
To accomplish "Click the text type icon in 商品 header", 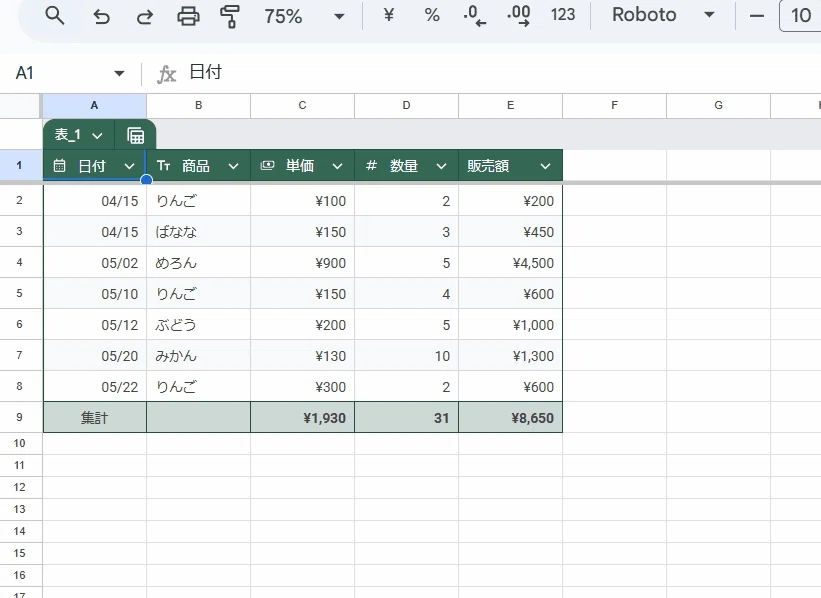I will 163,166.
